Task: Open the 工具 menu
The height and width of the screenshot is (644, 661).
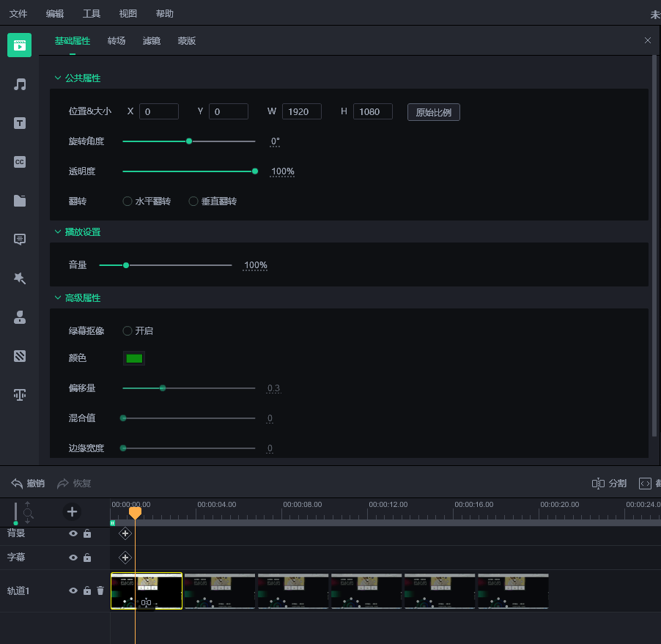Action: click(x=92, y=14)
